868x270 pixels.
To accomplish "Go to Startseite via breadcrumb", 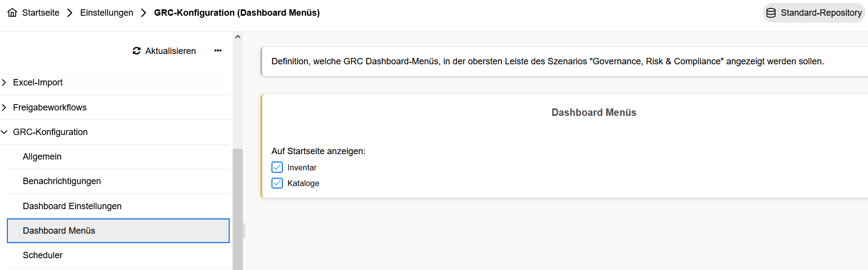I will [41, 13].
